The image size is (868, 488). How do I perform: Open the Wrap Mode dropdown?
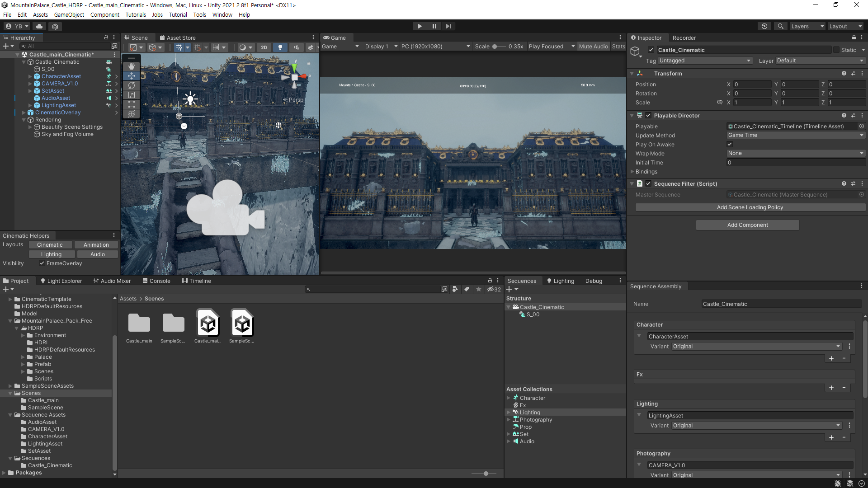click(x=795, y=153)
